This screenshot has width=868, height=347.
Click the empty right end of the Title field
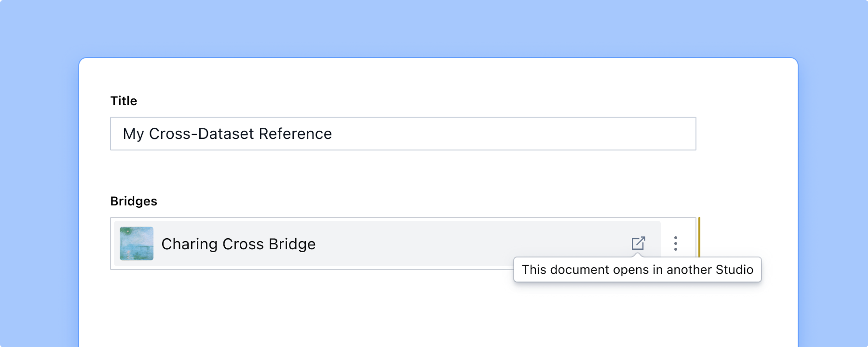606,134
